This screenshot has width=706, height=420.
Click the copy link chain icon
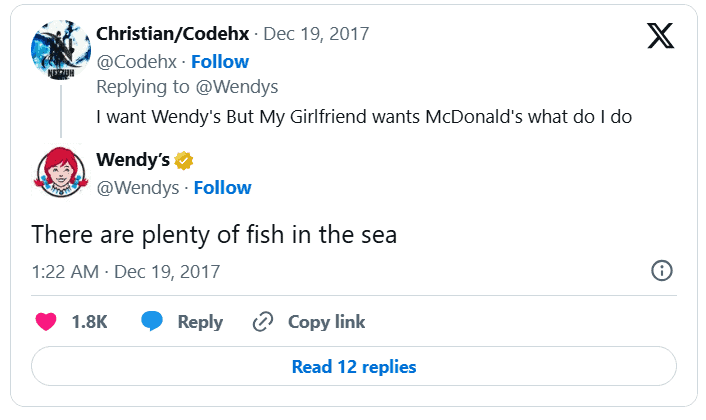[263, 322]
